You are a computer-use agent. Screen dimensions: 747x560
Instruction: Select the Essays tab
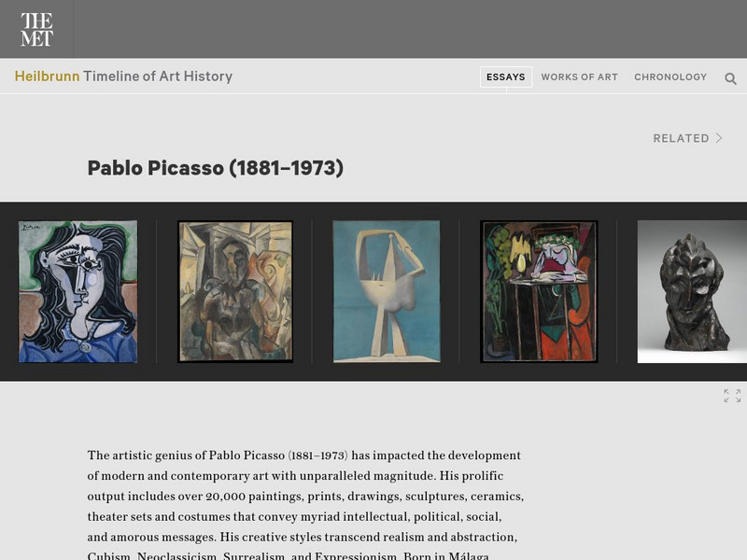[506, 77]
